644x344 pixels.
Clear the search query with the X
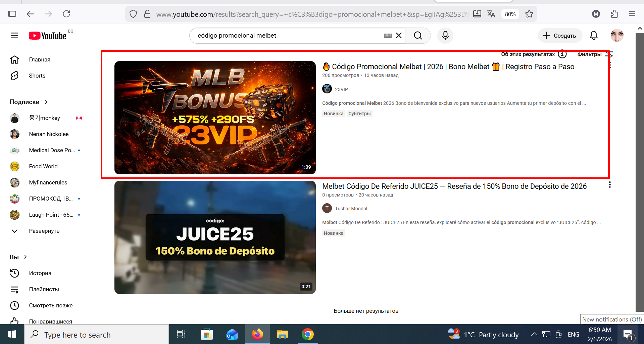click(x=399, y=36)
